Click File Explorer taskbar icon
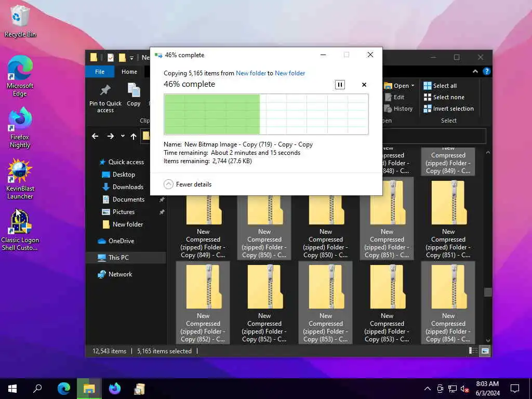This screenshot has height=399, width=532. pos(89,389)
